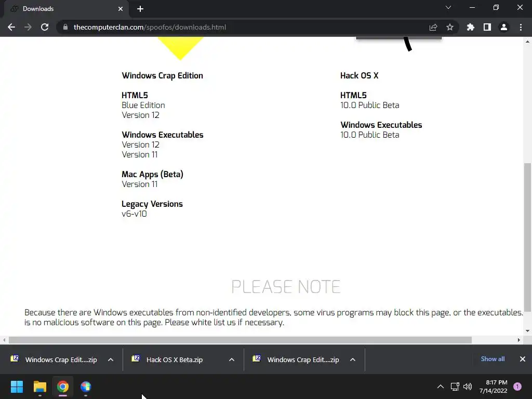
Task: Open network status tray icon
Action: click(x=455, y=387)
